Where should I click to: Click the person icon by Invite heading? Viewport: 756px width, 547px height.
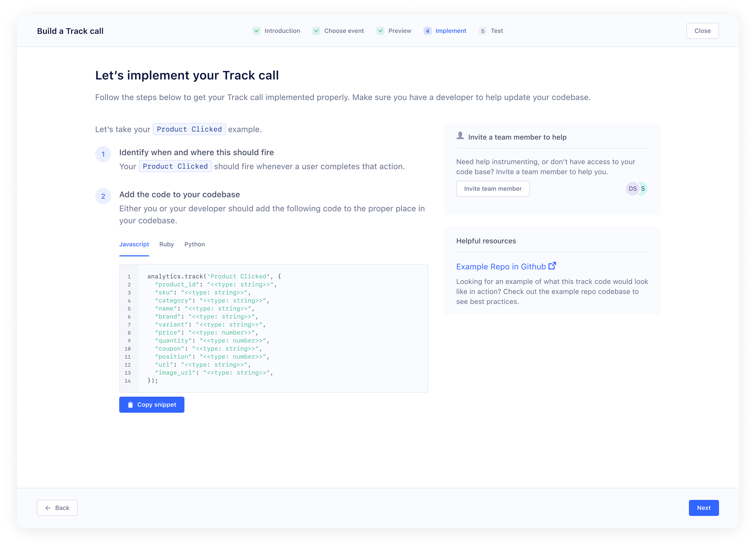click(x=460, y=136)
